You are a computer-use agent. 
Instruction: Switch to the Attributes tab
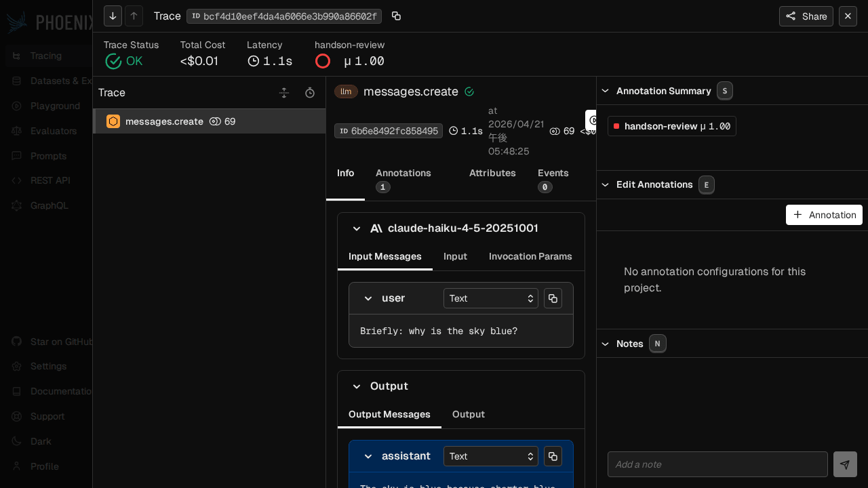click(492, 173)
